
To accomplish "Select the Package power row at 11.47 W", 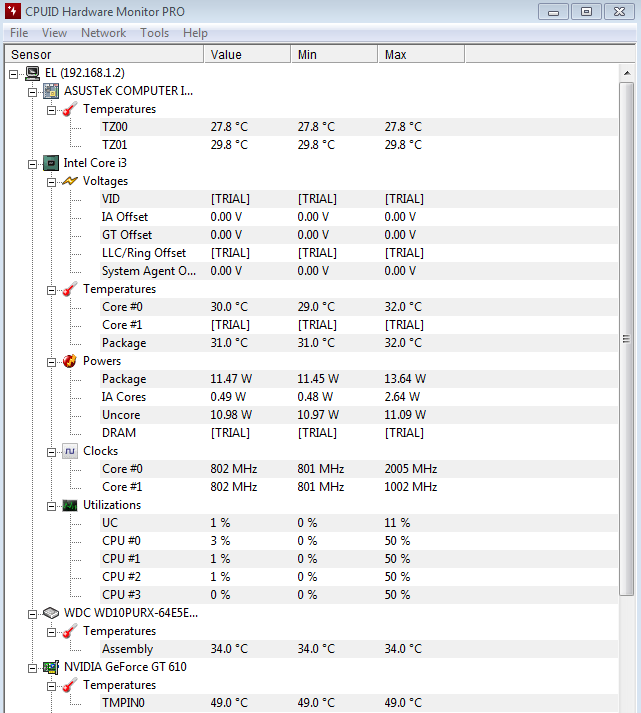I will [x=359, y=379].
